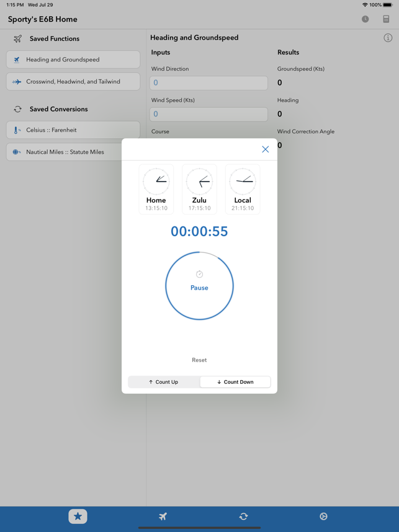
Task: Open the calculator icon in top bar
Action: (386, 19)
